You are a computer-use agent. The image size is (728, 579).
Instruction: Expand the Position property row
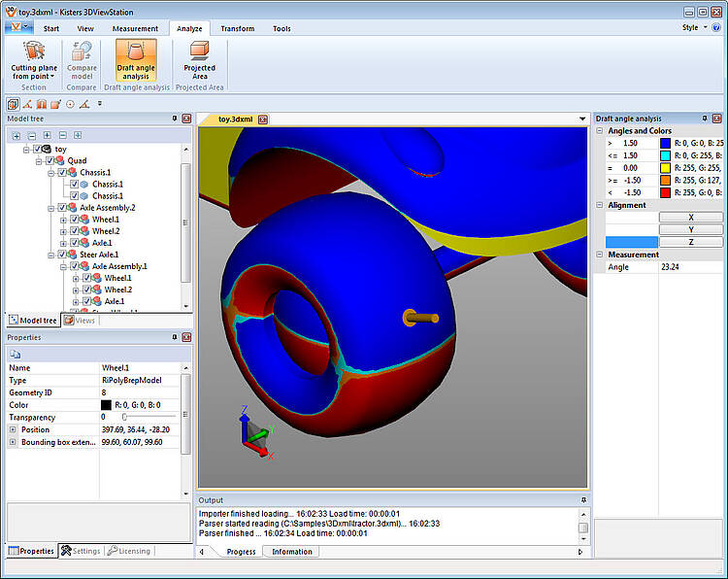pyautogui.click(x=13, y=429)
